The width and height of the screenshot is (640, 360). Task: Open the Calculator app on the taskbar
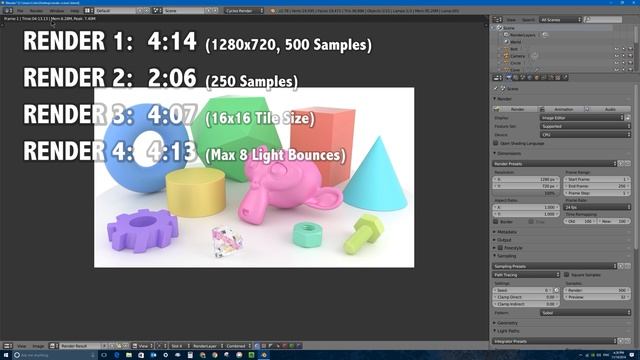(190, 355)
